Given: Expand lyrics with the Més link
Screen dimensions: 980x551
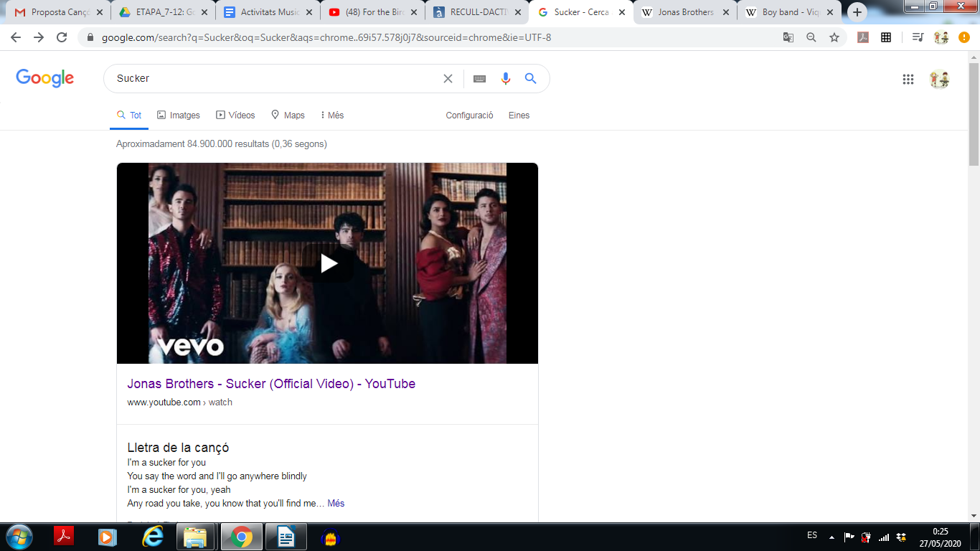Looking at the screenshot, I should tap(336, 504).
